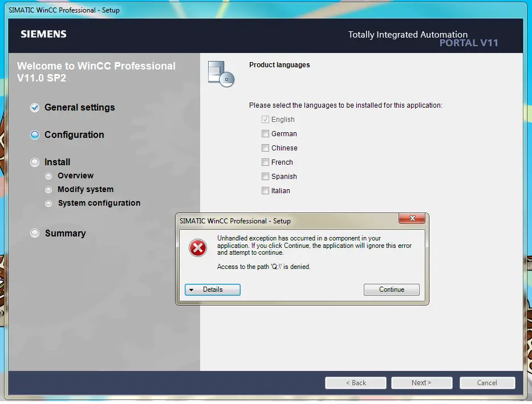Enable the Chinese language checkbox
532x404 pixels.
(x=265, y=148)
